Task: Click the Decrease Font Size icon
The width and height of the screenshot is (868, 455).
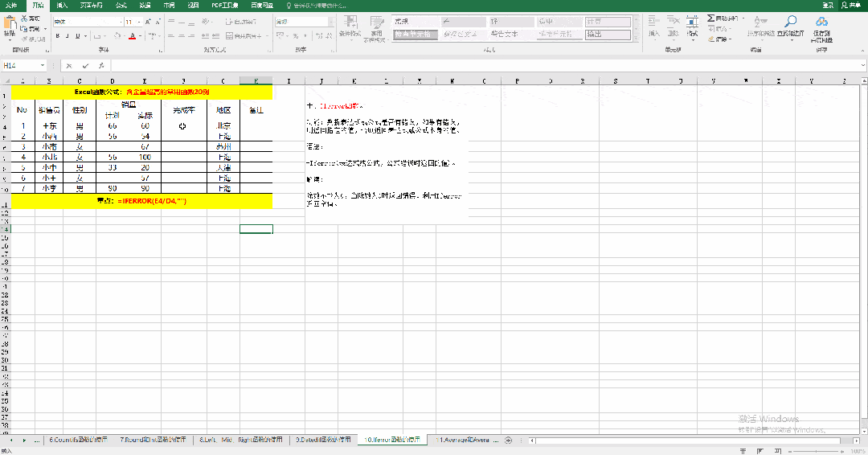Action: (158, 22)
